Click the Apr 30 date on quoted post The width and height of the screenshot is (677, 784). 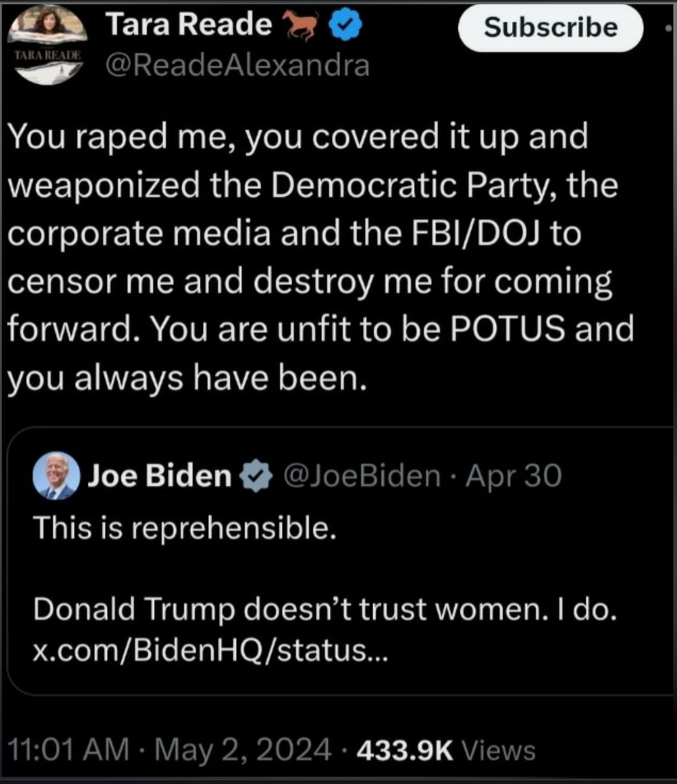[514, 476]
